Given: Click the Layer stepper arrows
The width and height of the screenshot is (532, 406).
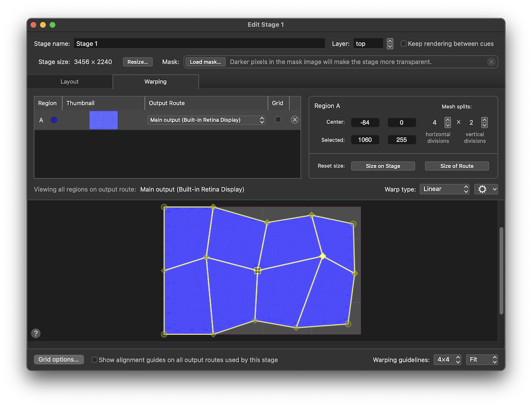Looking at the screenshot, I should pyautogui.click(x=390, y=43).
